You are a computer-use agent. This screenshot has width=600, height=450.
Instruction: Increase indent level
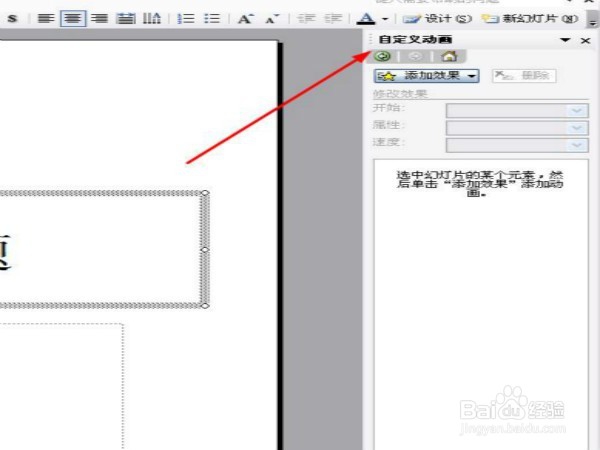(x=333, y=18)
